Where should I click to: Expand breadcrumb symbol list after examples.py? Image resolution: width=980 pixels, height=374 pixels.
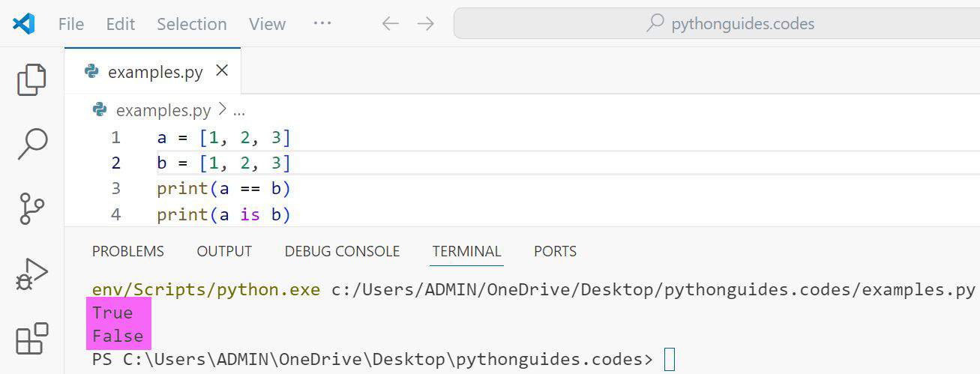(239, 111)
